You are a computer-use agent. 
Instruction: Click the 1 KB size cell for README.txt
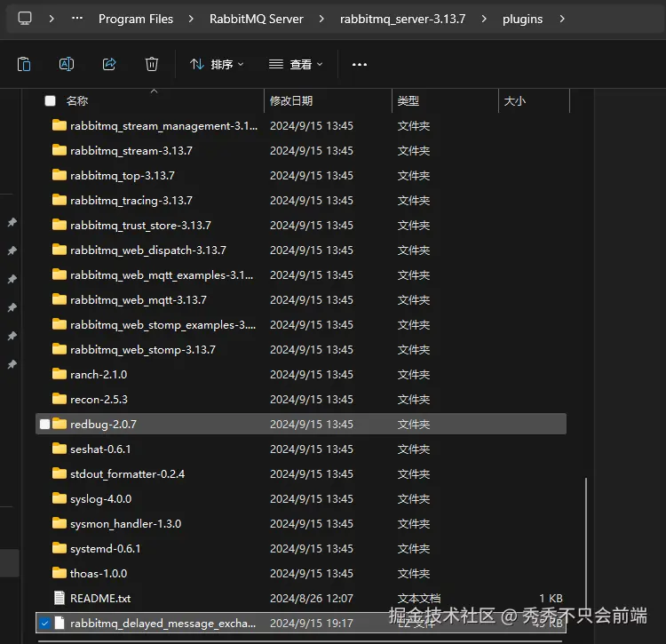(551, 598)
